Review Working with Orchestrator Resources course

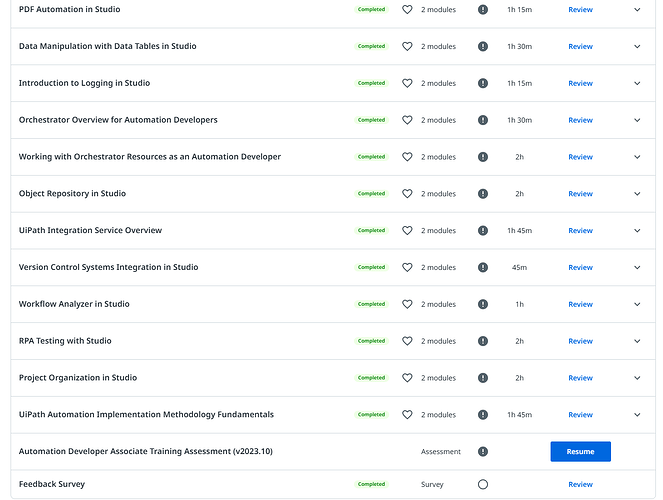point(580,157)
